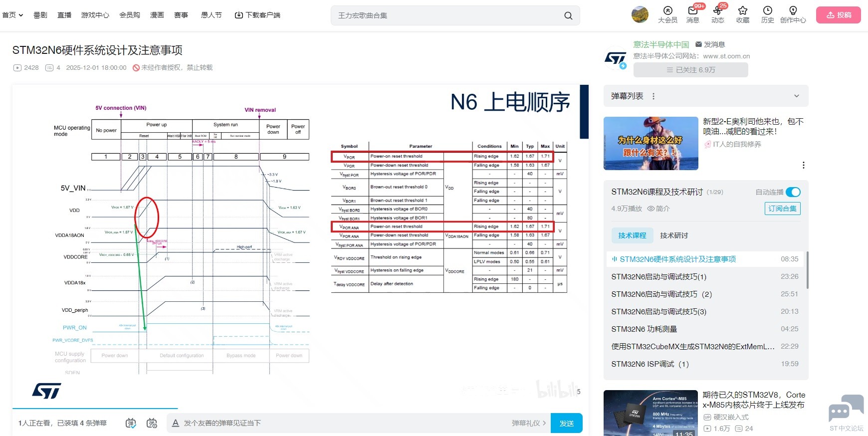Toggle the 自动连播 autoplay switch
Image resolution: width=868 pixels, height=436 pixels.
(x=793, y=192)
